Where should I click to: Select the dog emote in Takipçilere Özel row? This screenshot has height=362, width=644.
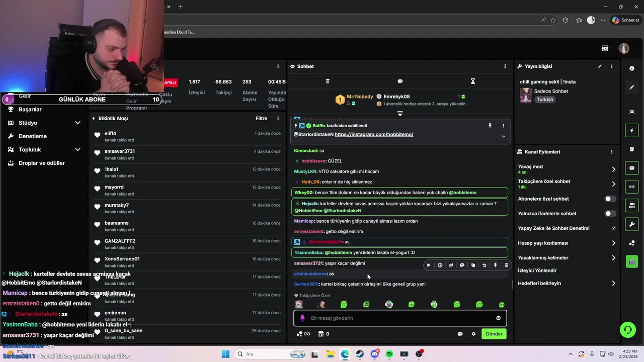tap(299, 304)
